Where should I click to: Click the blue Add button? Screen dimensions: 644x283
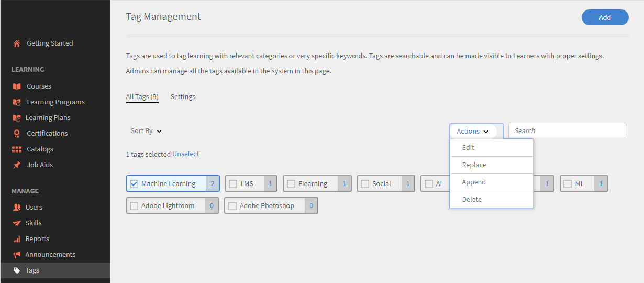[x=605, y=17]
